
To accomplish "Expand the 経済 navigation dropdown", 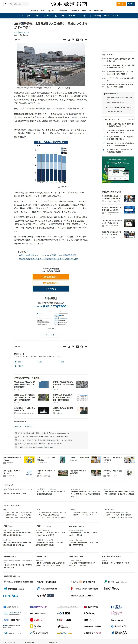I will 57,16.
